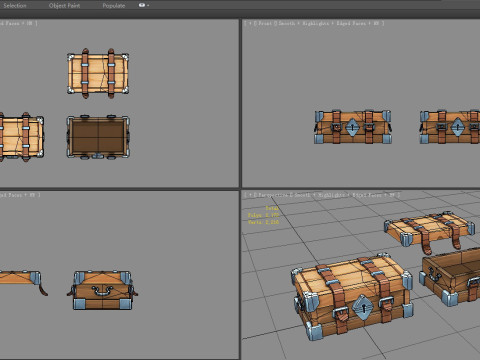Select the chest with handle in bottom-left viewport
The image size is (480, 360).
(102, 290)
